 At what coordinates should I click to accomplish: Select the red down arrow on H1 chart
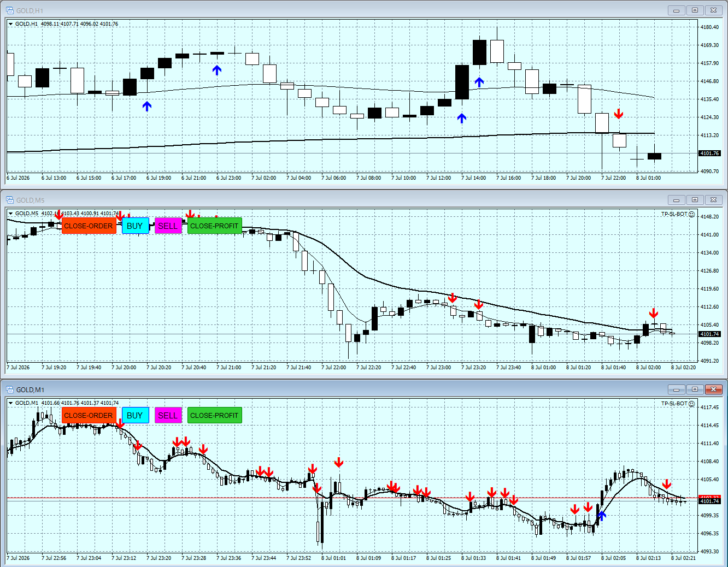tap(619, 114)
